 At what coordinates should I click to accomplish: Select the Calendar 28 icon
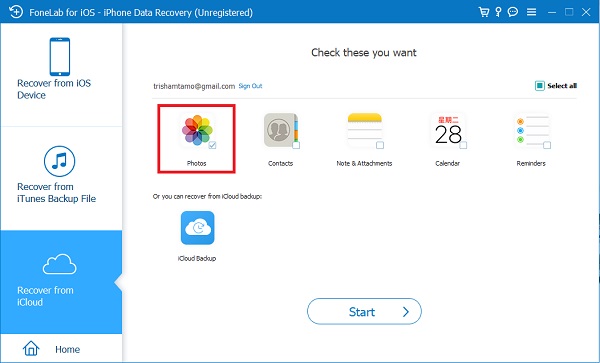tap(448, 130)
